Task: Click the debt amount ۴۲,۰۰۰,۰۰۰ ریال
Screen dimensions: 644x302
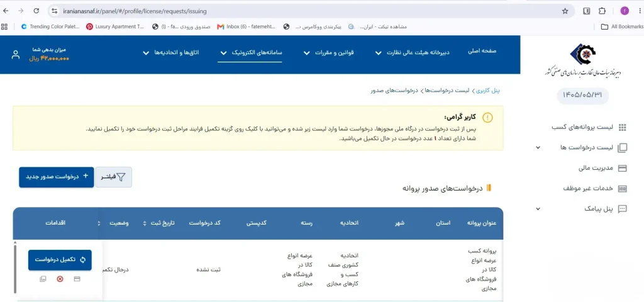Action: pos(48,59)
